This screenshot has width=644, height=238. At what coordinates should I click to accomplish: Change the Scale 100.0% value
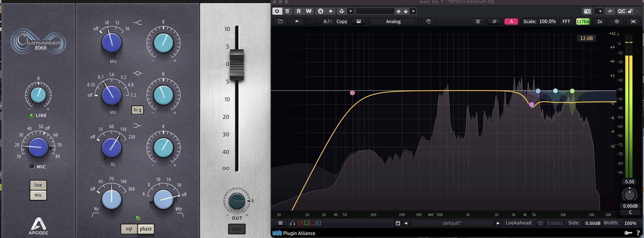(547, 21)
